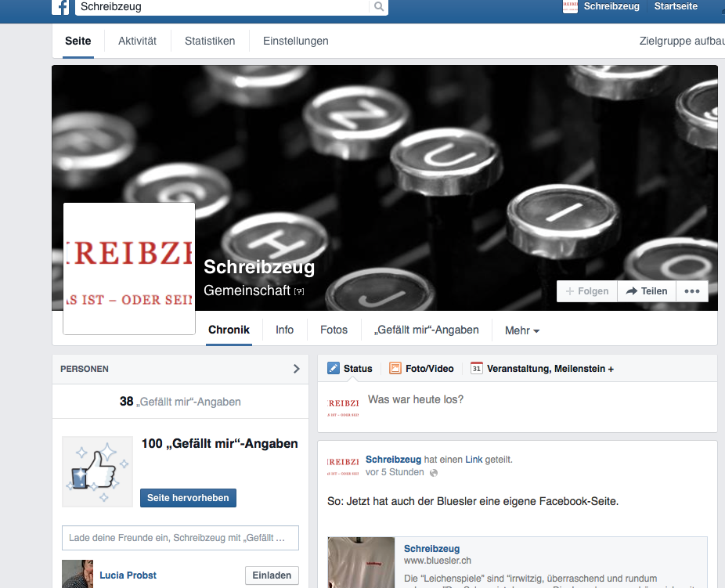Viewport: 725px width, 588px height.
Task: Click the globe privacy icon on post
Action: [x=434, y=473]
